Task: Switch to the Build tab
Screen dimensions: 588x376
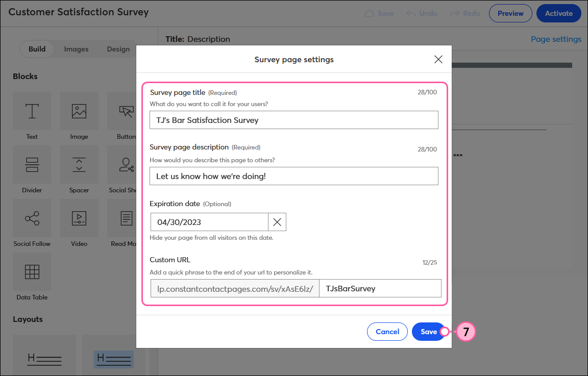Action: tap(37, 49)
